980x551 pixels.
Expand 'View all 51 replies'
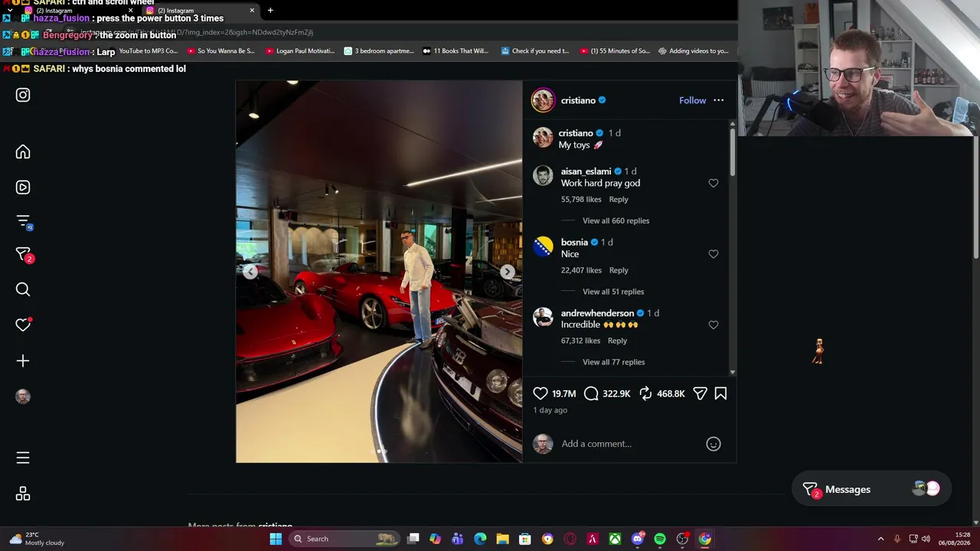[613, 292]
